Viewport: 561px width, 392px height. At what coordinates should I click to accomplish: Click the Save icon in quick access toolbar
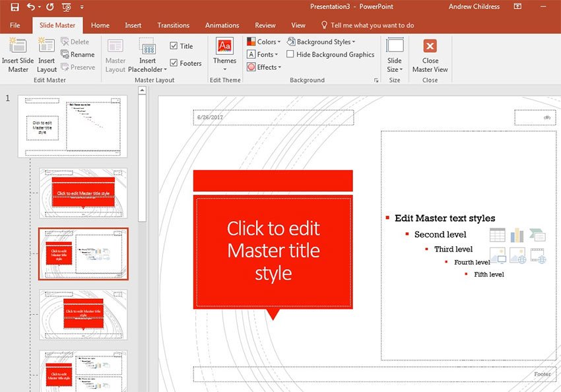pyautogui.click(x=15, y=7)
